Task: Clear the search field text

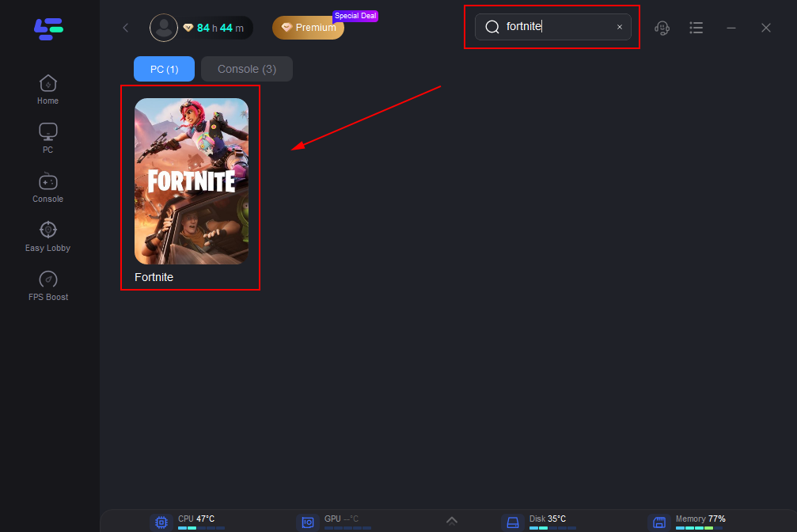Action: click(x=620, y=27)
